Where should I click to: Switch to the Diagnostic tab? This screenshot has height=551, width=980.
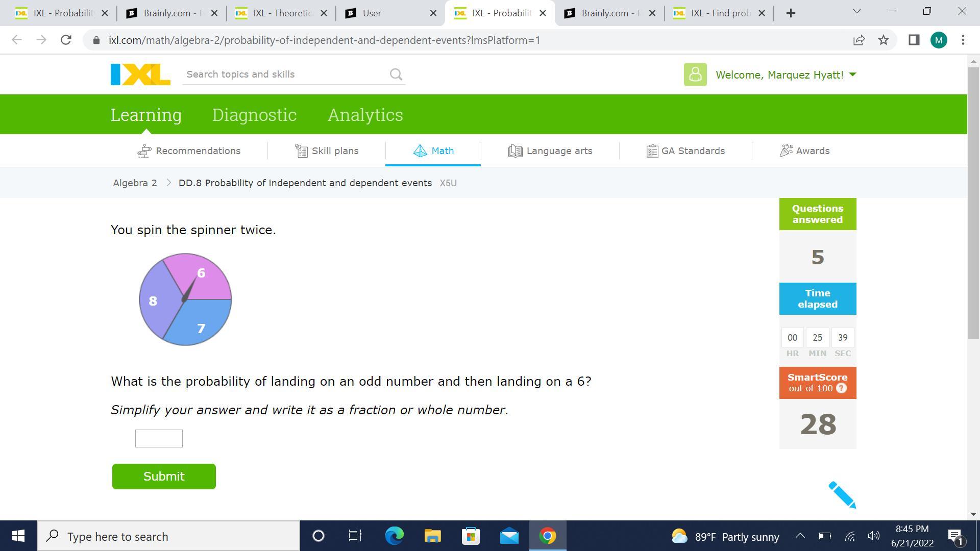click(x=254, y=115)
